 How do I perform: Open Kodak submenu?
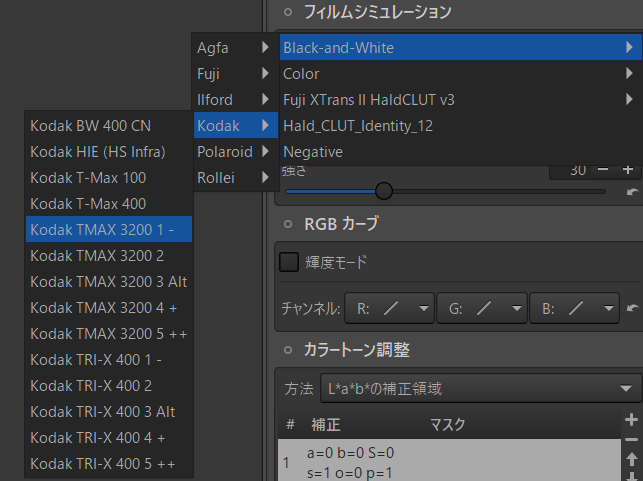[235, 125]
